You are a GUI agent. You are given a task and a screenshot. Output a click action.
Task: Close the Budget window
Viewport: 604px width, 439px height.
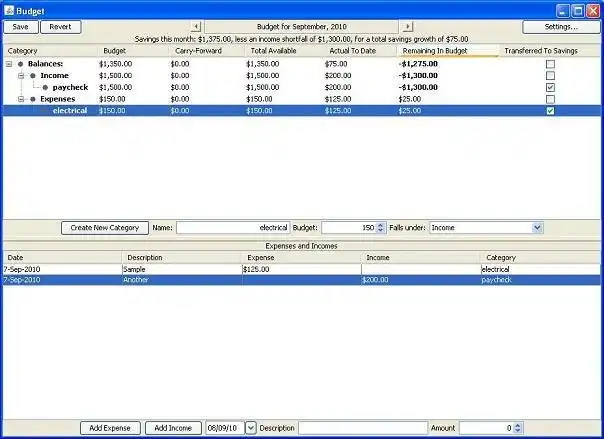tap(593, 11)
